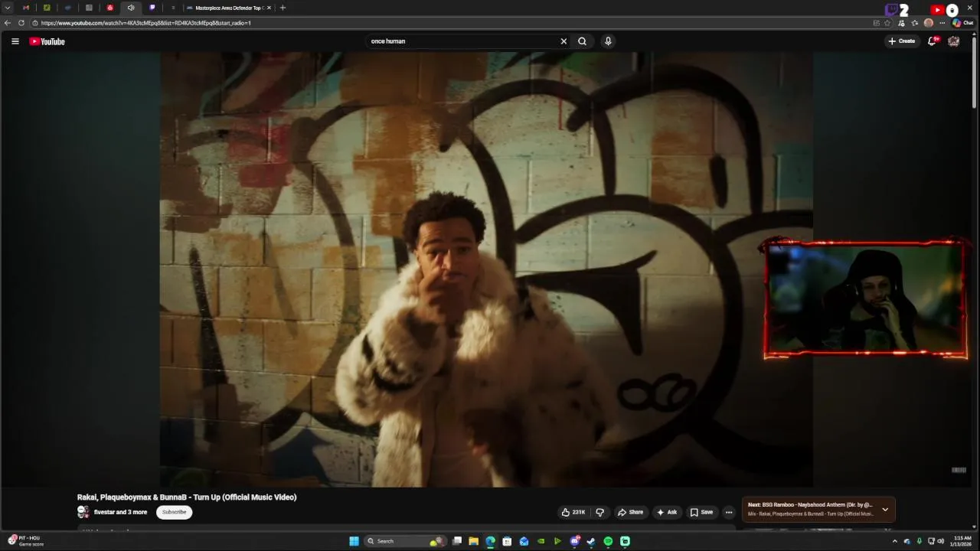The height and width of the screenshot is (551, 980).
Task: Click the Windows taskbar search box
Action: click(x=406, y=541)
